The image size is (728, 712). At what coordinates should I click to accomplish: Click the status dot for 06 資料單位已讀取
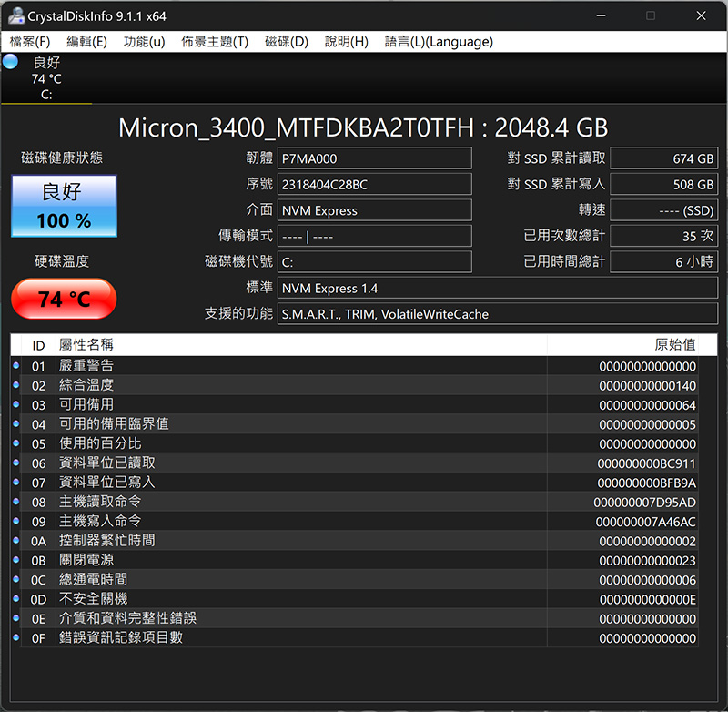coord(15,463)
